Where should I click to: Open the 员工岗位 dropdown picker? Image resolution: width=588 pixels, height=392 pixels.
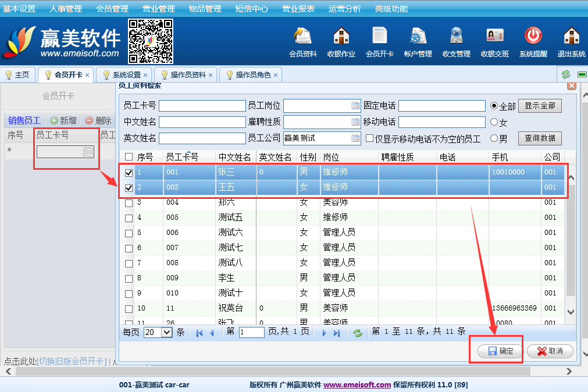point(355,106)
